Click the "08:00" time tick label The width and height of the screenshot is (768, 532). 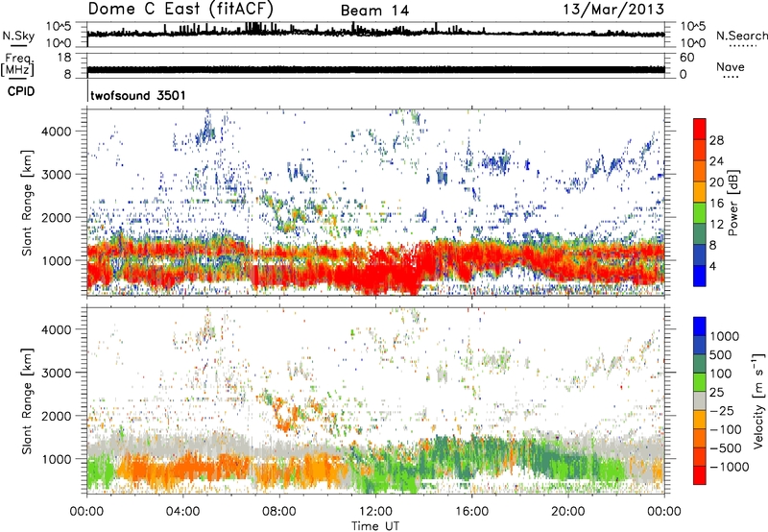pyautogui.click(x=279, y=512)
